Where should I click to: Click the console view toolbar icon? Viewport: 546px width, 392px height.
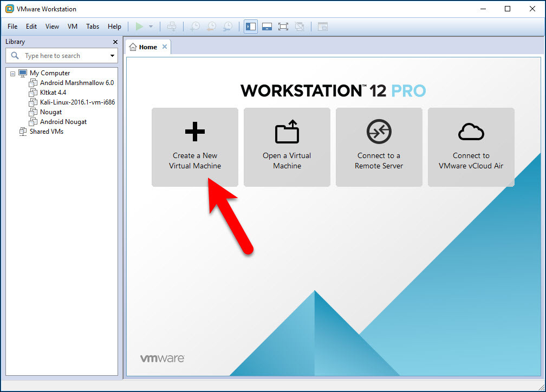point(323,27)
